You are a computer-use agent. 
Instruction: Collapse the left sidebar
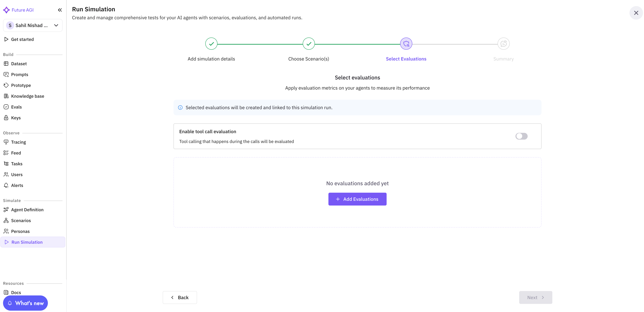pyautogui.click(x=60, y=10)
